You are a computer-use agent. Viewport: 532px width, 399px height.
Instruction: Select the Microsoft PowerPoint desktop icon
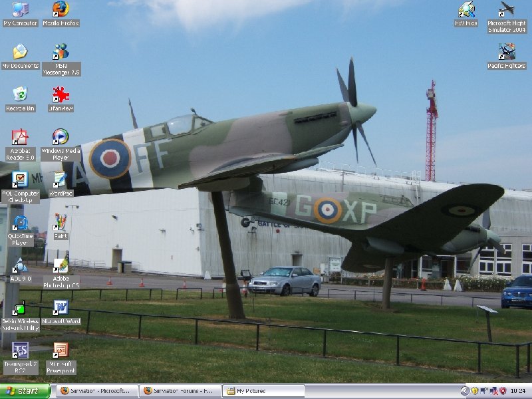pos(61,350)
